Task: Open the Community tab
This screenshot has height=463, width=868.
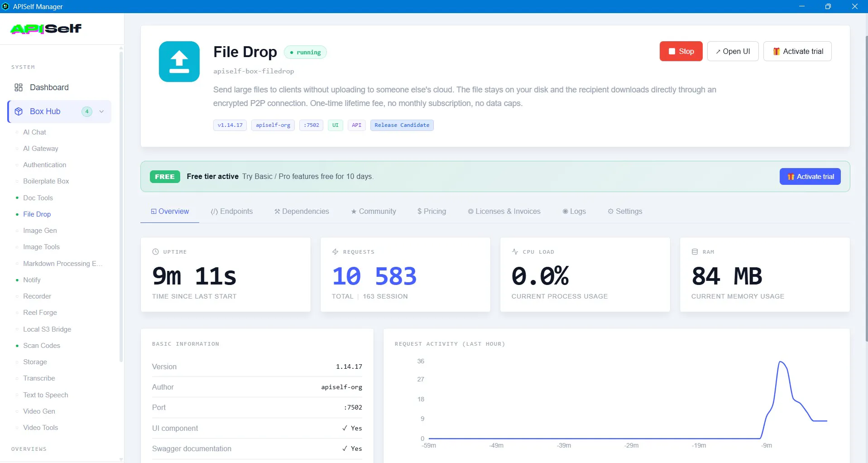Action: pos(374,212)
